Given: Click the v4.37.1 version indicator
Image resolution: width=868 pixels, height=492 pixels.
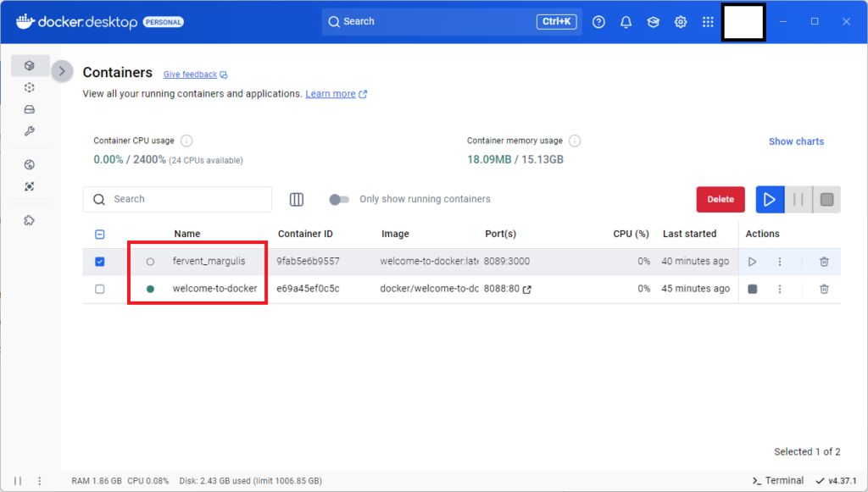Looking at the screenshot, I should point(836,480).
